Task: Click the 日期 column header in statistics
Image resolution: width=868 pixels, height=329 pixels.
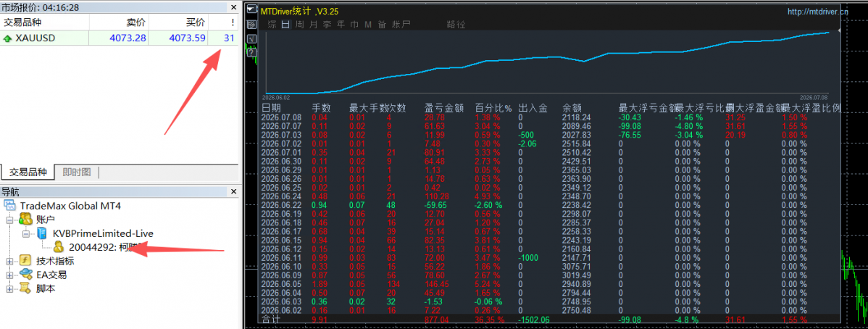Action: 271,108
